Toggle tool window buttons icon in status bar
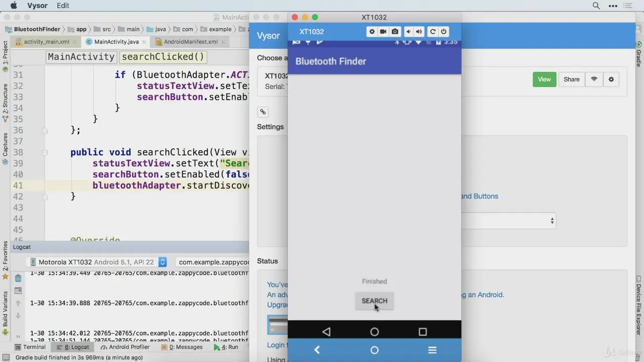Screen dimensions: 644x362 pyautogui.click(x=6, y=357)
